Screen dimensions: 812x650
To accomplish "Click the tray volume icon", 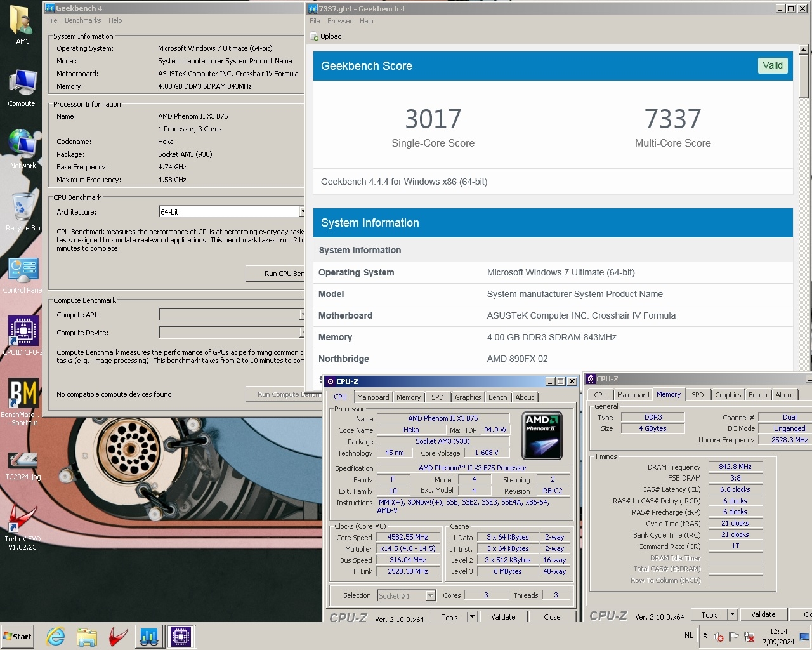I will [x=718, y=636].
